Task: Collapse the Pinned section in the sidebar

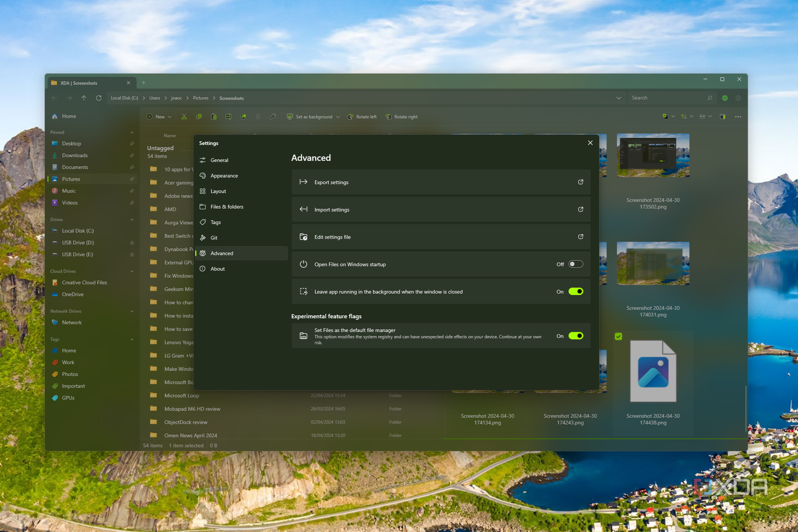Action: pyautogui.click(x=132, y=132)
